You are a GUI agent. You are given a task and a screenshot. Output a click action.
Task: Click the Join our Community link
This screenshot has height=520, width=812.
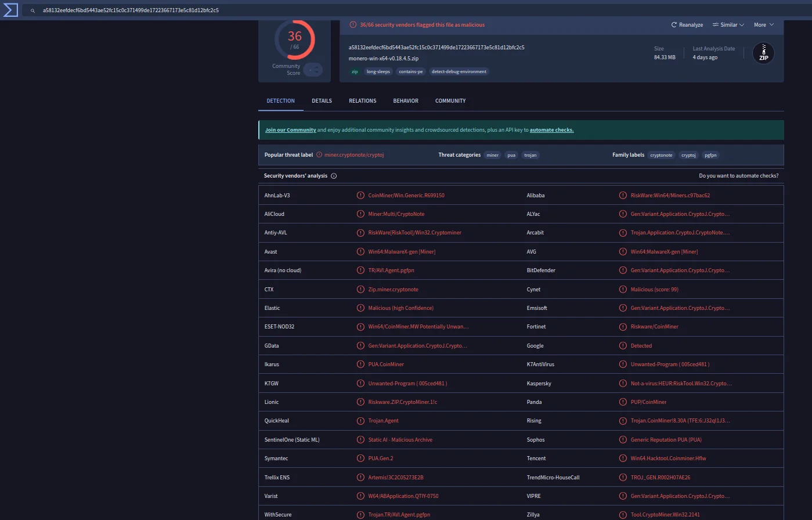tap(290, 130)
